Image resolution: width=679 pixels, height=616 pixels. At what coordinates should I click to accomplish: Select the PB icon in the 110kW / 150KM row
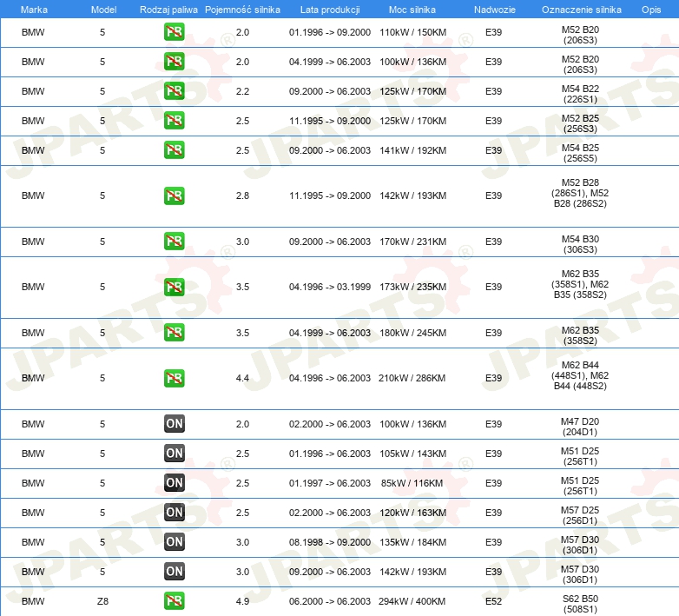(x=174, y=32)
